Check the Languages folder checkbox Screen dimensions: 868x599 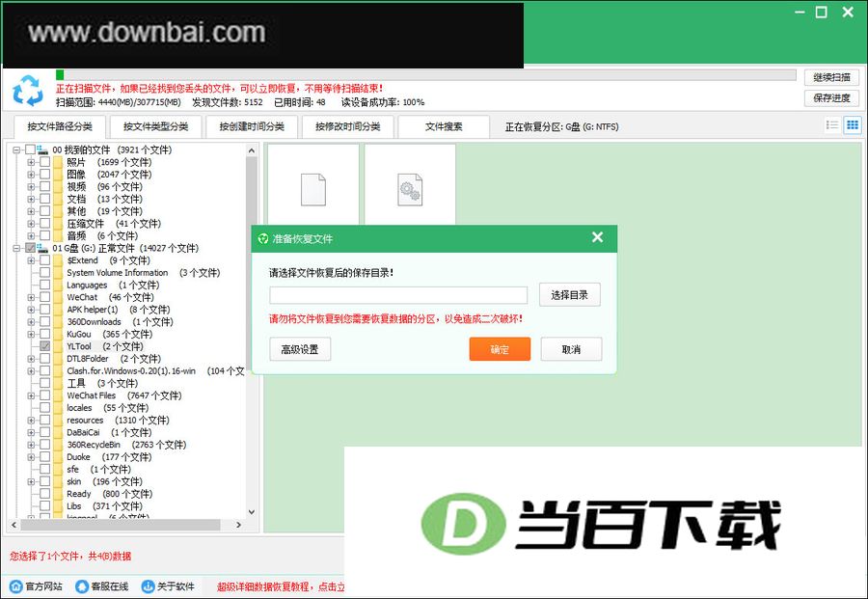click(x=44, y=286)
